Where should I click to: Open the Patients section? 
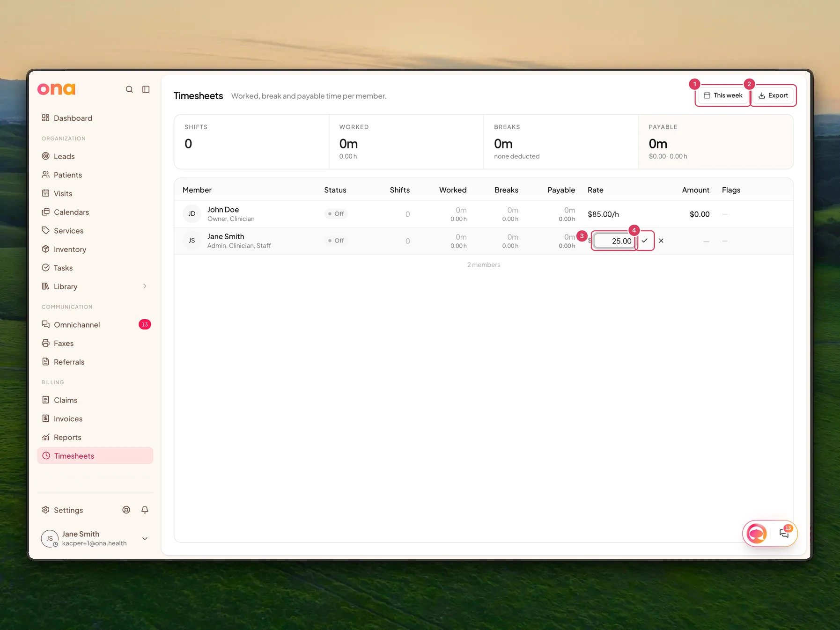[95, 175]
